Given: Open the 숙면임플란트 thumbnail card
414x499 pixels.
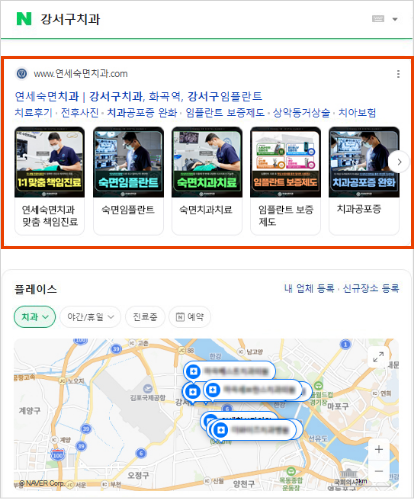Looking at the screenshot, I should (128, 181).
